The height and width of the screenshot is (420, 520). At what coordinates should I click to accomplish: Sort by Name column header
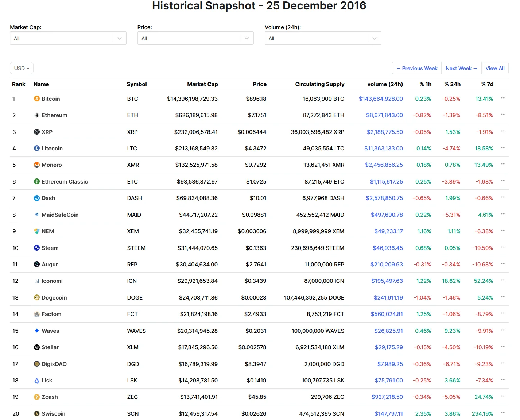[x=41, y=84]
